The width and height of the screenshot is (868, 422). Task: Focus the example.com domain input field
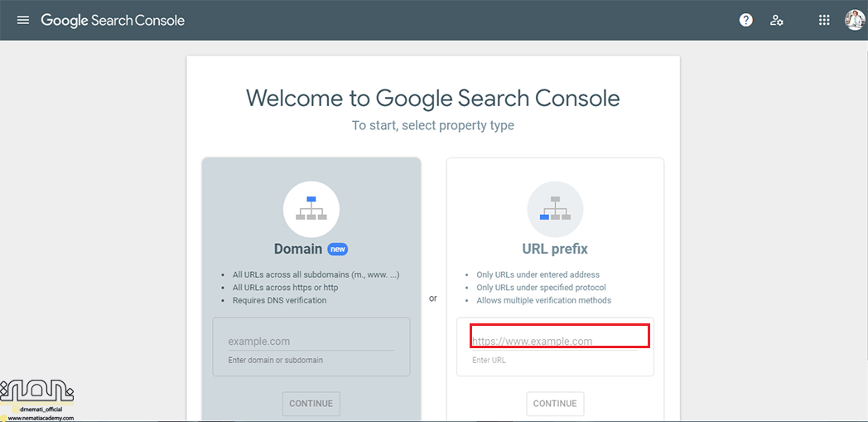(311, 341)
